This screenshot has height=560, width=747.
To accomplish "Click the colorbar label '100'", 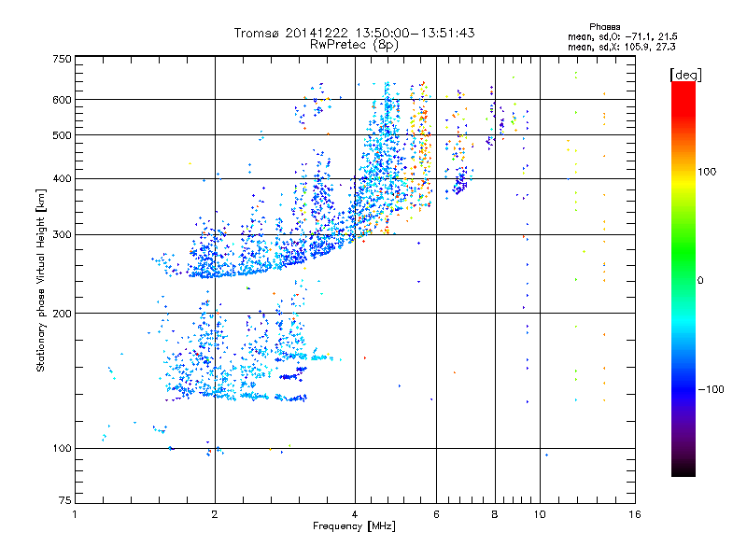I will coord(707,172).
